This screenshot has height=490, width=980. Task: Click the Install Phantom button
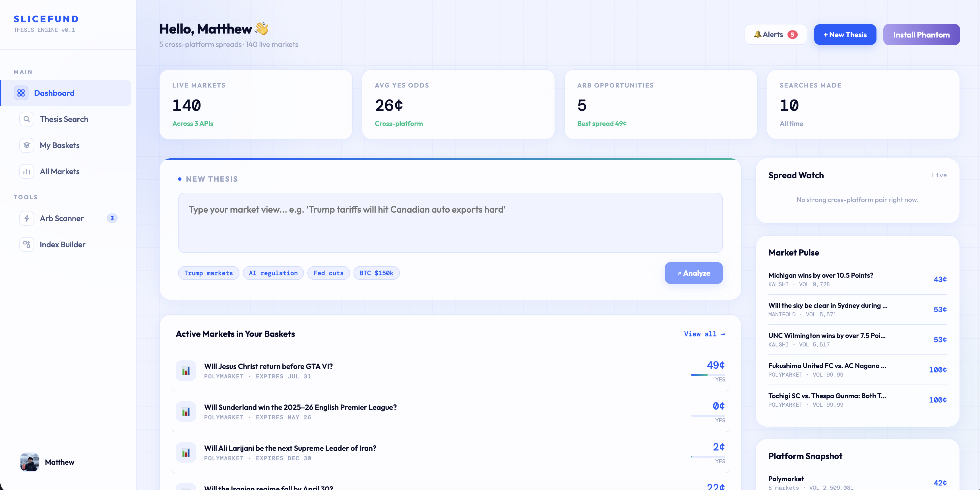point(921,35)
